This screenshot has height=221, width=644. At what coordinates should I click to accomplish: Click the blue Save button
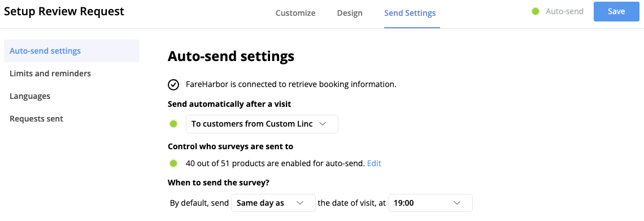[616, 11]
